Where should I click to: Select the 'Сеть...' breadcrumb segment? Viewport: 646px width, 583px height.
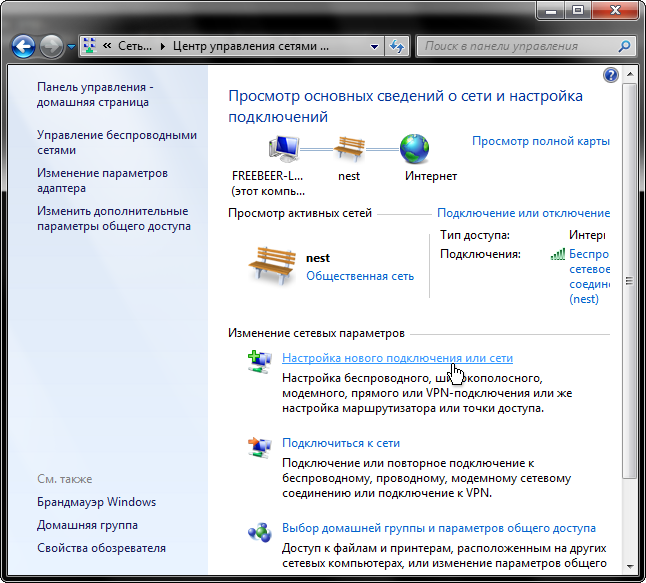point(135,46)
